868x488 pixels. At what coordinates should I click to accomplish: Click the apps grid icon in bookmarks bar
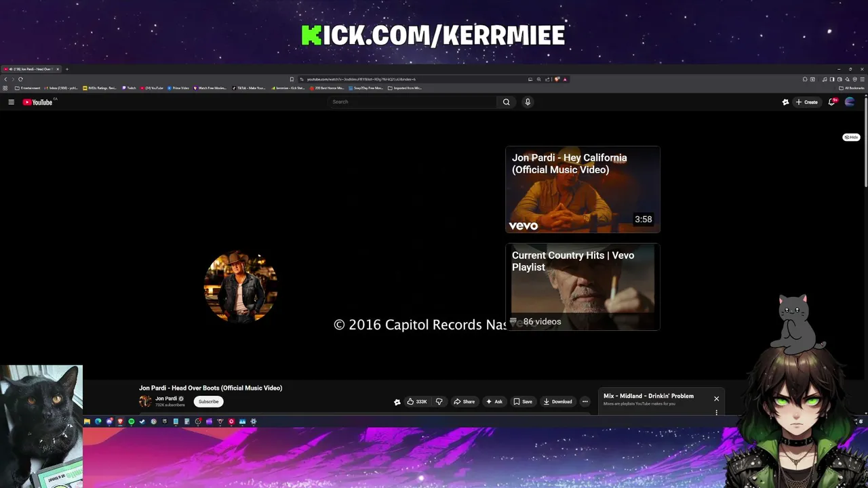point(5,88)
